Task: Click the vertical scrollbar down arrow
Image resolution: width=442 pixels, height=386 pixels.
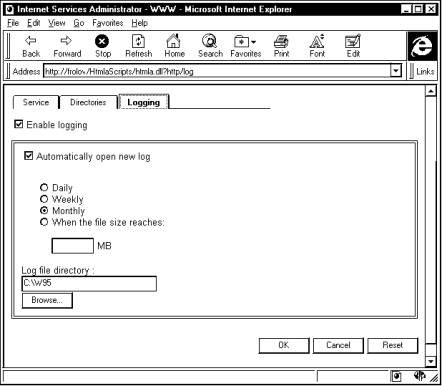Action: (x=431, y=361)
